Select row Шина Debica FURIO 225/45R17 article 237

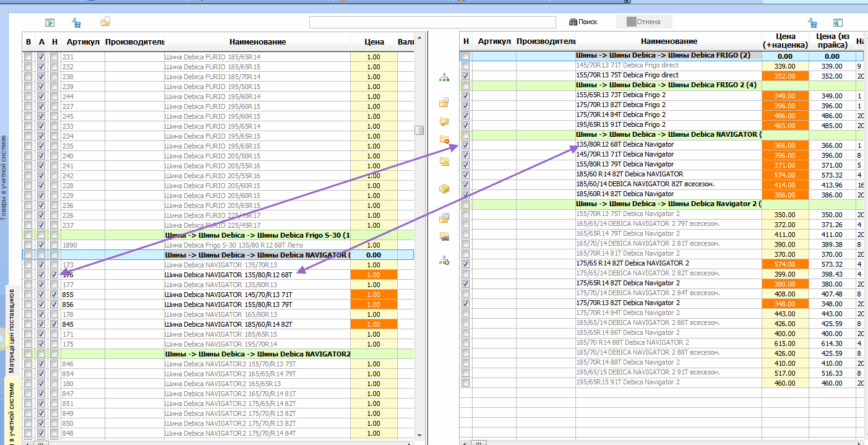click(x=218, y=225)
